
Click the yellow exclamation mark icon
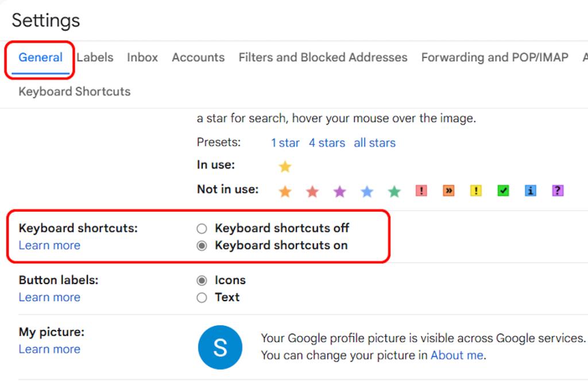476,191
